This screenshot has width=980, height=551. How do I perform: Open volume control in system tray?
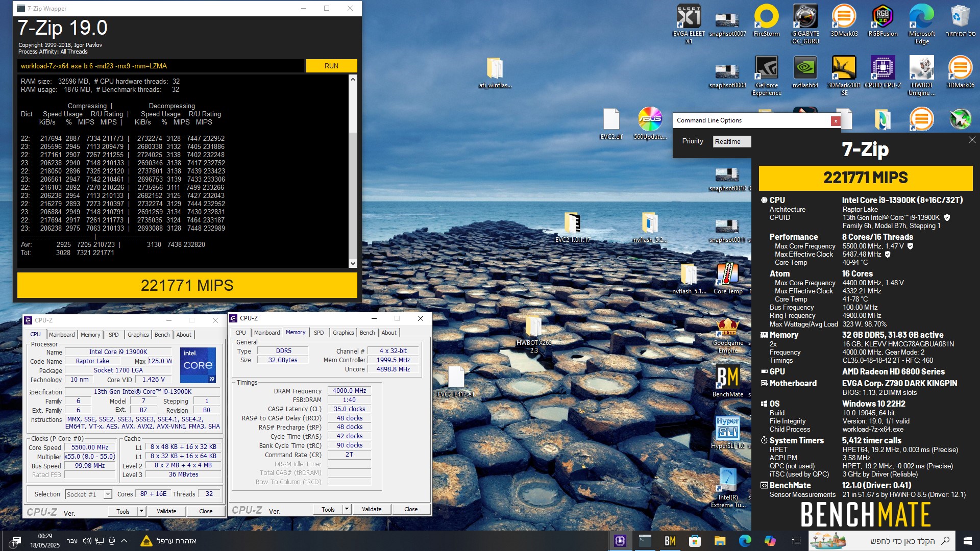coord(87,541)
